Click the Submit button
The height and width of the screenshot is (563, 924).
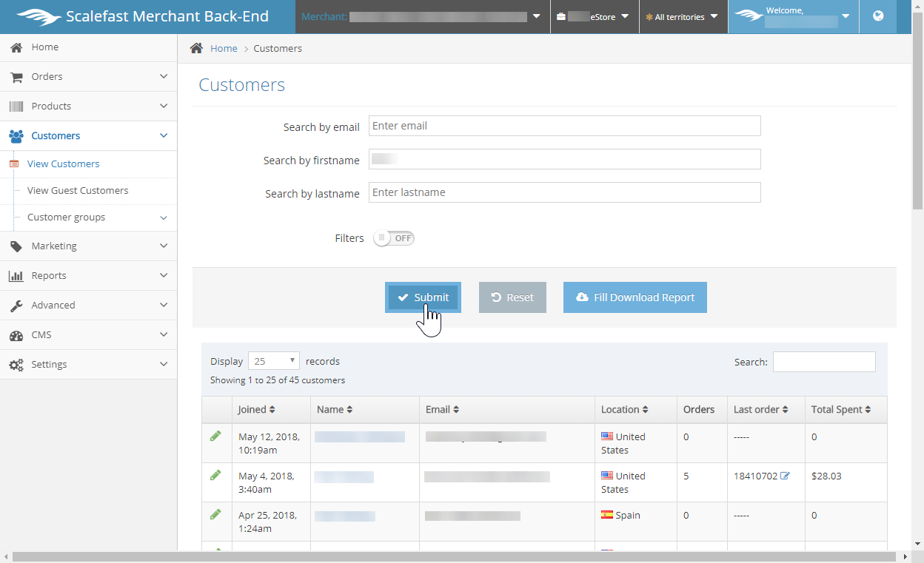click(x=423, y=297)
